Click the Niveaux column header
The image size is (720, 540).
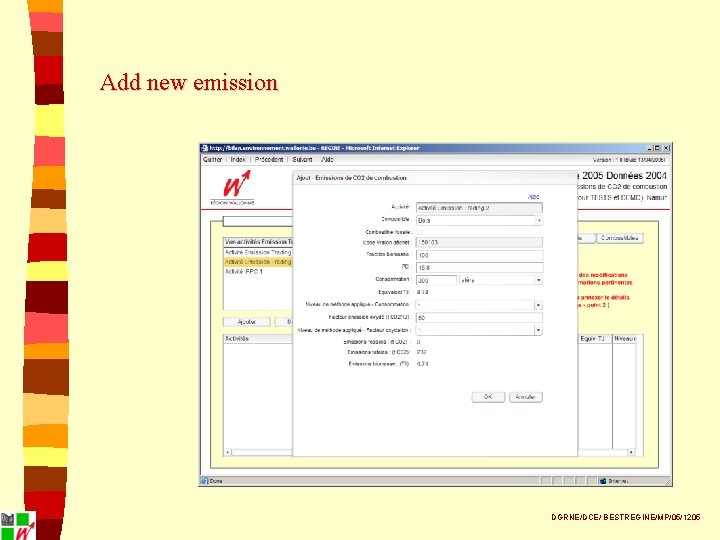tap(625, 338)
